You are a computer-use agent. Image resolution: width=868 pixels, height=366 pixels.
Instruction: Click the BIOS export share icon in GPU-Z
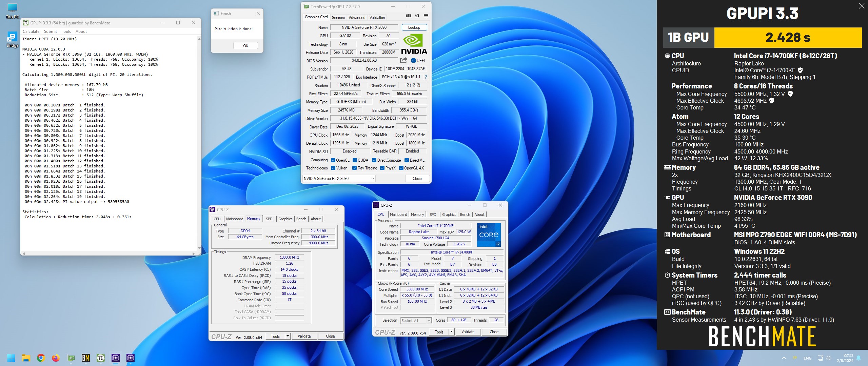coord(403,60)
